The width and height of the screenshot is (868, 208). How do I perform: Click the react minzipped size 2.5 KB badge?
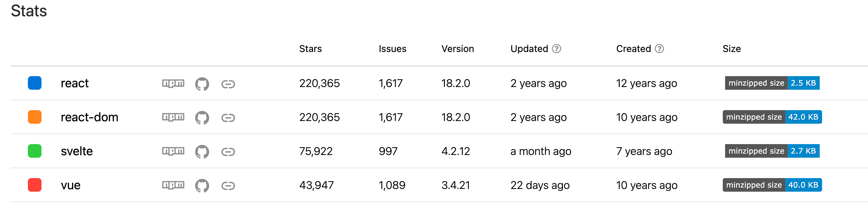coord(772,83)
